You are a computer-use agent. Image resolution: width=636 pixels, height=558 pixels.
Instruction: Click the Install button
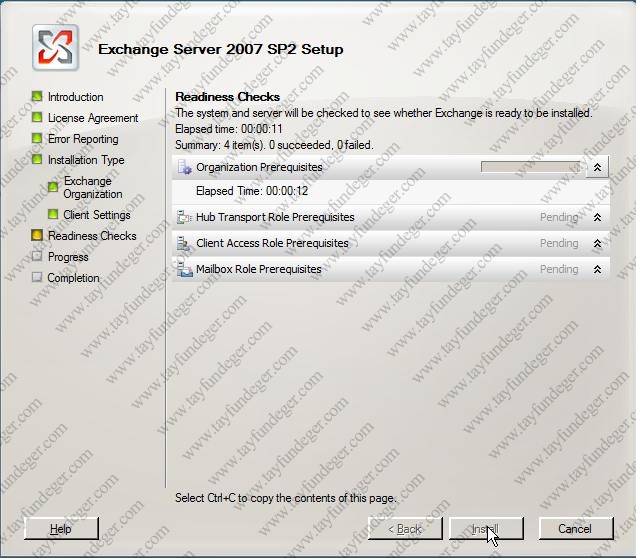point(486,529)
